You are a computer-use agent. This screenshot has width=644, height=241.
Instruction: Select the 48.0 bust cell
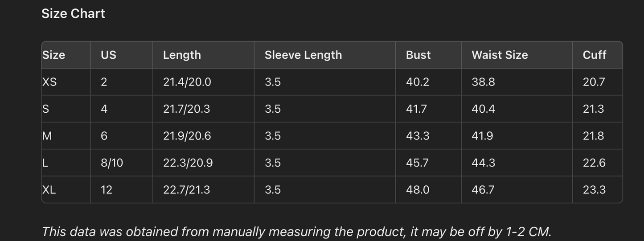[x=418, y=190]
